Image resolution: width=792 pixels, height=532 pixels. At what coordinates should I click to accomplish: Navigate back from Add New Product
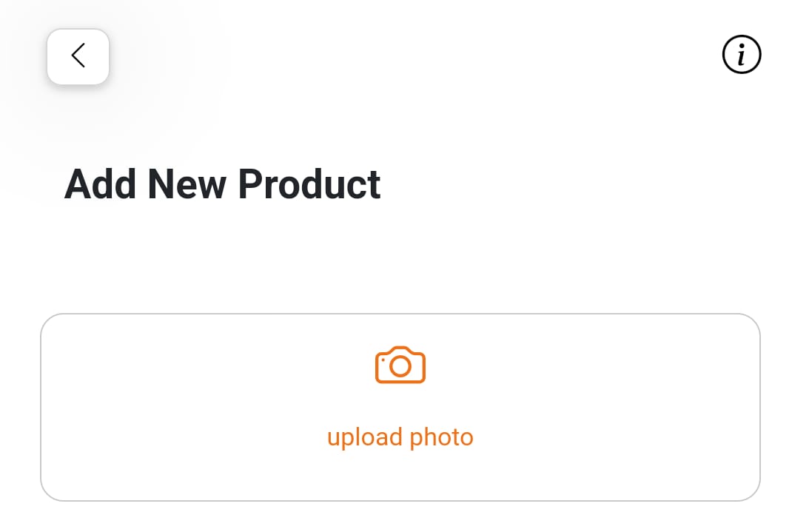pos(78,56)
